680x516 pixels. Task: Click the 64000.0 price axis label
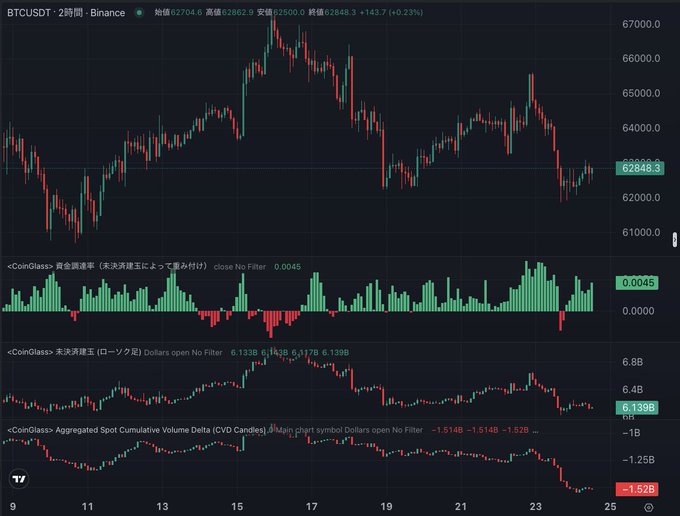coord(641,128)
